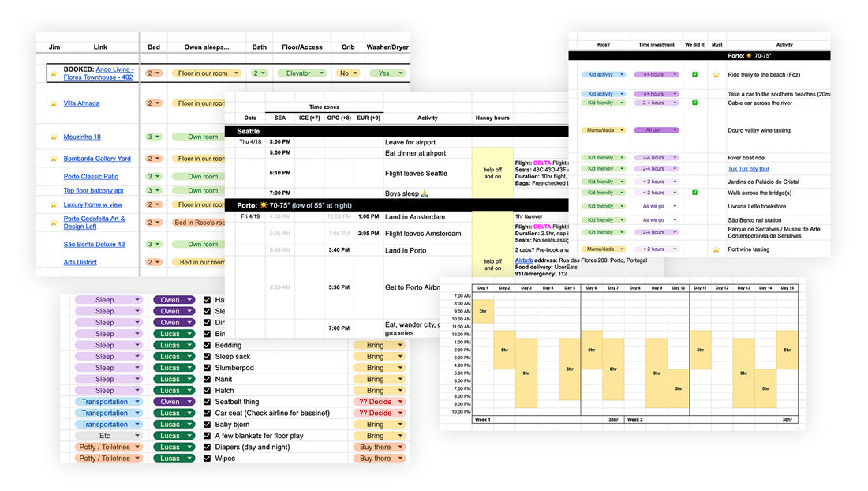Click the Must star for Ride trolly to beach
The width and height of the screenshot is (868, 491).
coord(716,75)
